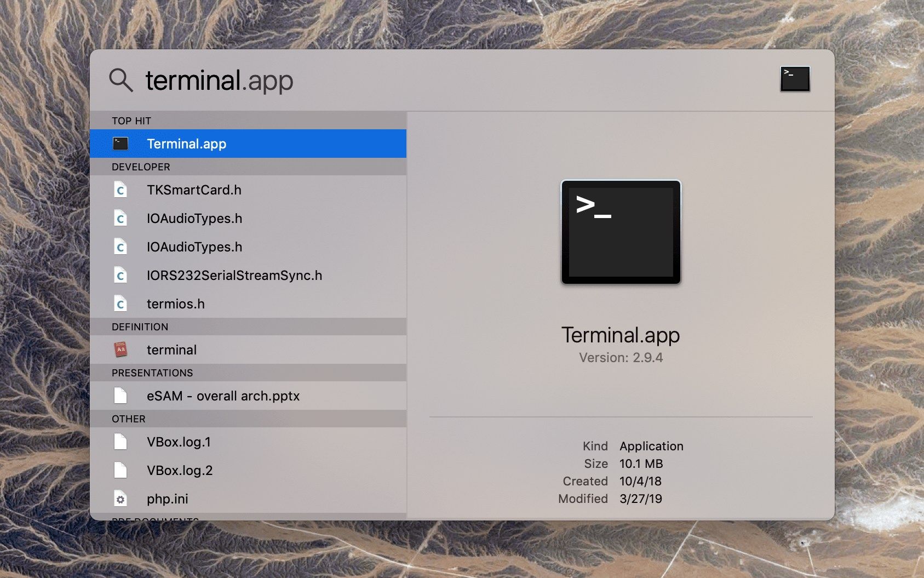Select the TKSmartCard.h result
Screen dimensions: 924x578
pyautogui.click(x=248, y=190)
